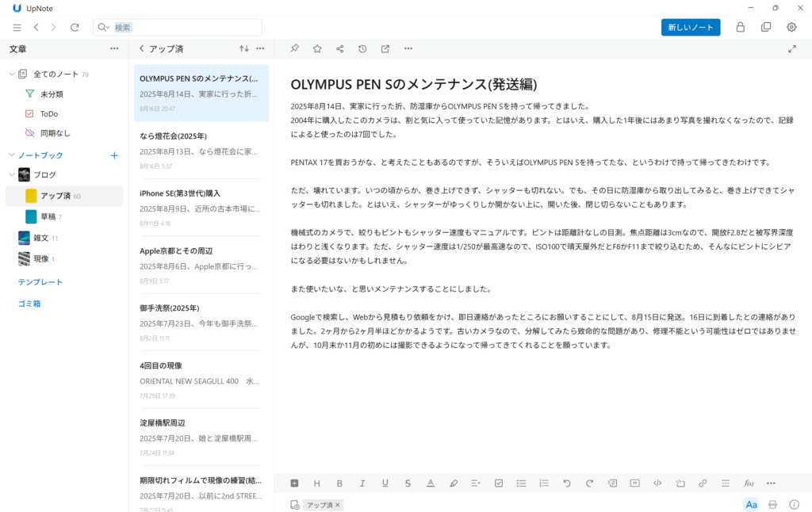Apply the highlighter formatting tool
Viewport: 812px width, 512px height.
click(454, 483)
